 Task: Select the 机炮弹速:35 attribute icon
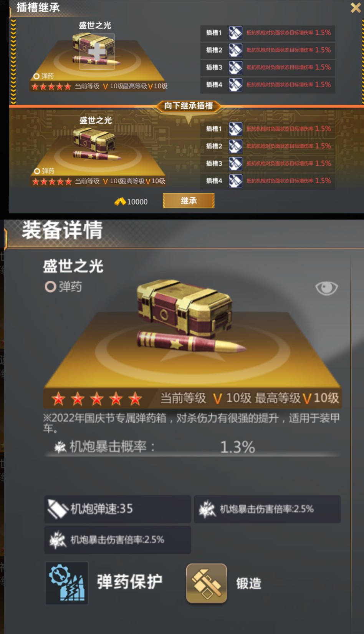[x=58, y=509]
